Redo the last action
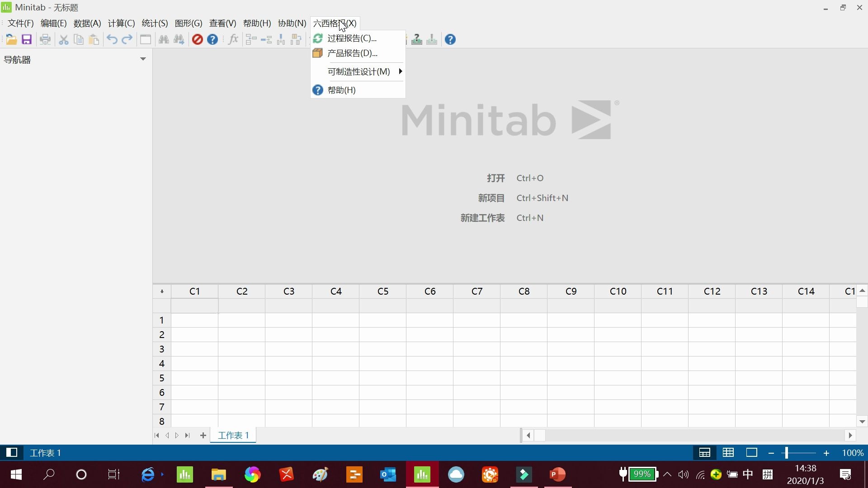The width and height of the screenshot is (868, 488). tap(127, 39)
